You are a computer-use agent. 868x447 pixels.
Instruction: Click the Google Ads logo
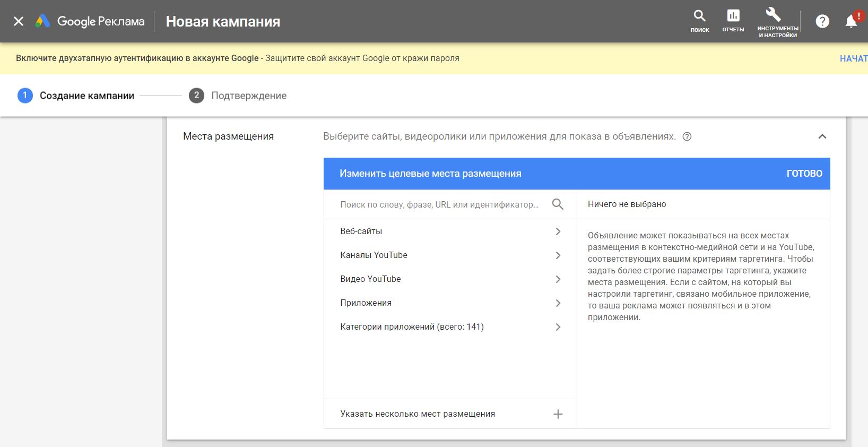[90, 21]
